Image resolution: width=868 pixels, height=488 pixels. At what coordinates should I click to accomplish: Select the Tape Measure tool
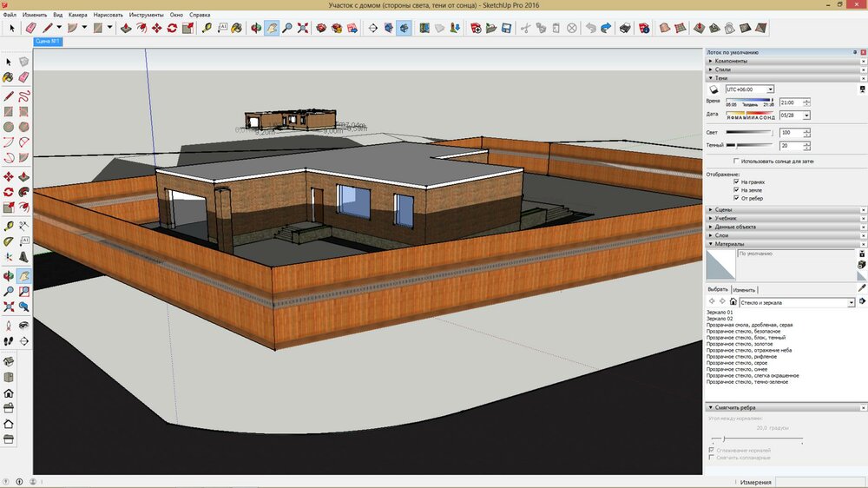207,28
